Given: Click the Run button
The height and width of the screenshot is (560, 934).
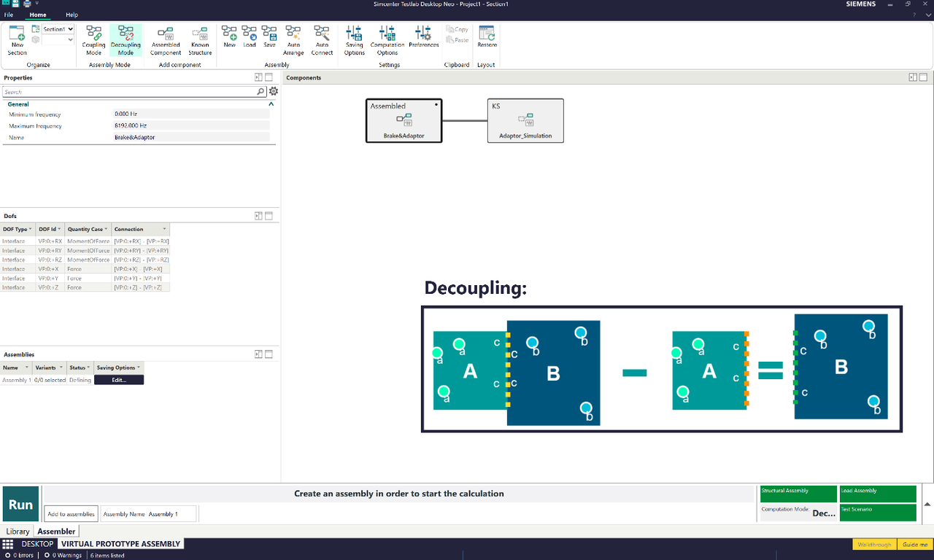Looking at the screenshot, I should [20, 504].
